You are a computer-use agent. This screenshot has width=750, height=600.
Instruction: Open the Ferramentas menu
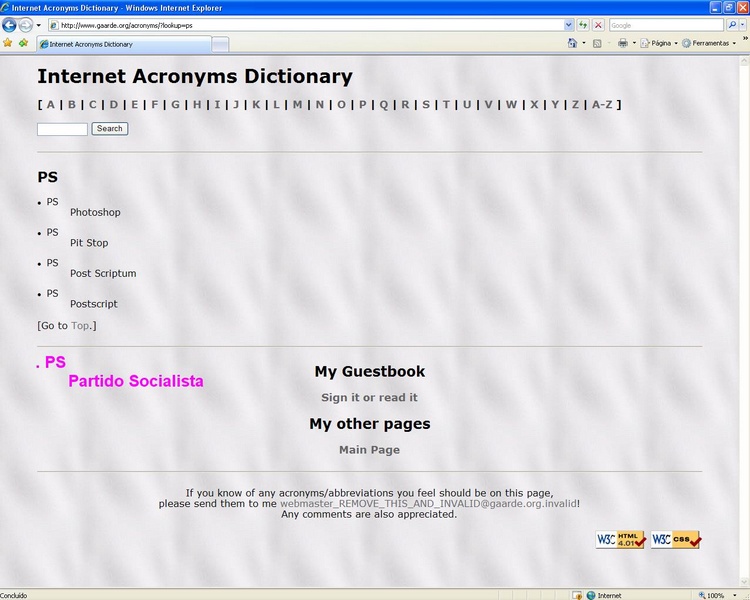[x=709, y=43]
